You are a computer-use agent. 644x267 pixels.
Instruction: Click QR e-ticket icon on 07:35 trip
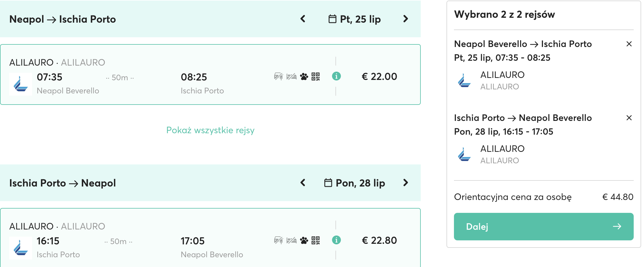[316, 76]
